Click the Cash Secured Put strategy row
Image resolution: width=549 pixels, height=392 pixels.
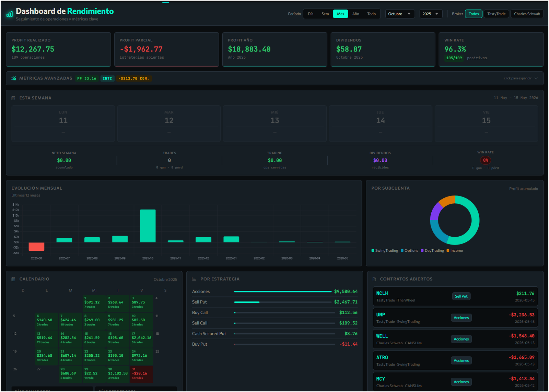coord(275,334)
